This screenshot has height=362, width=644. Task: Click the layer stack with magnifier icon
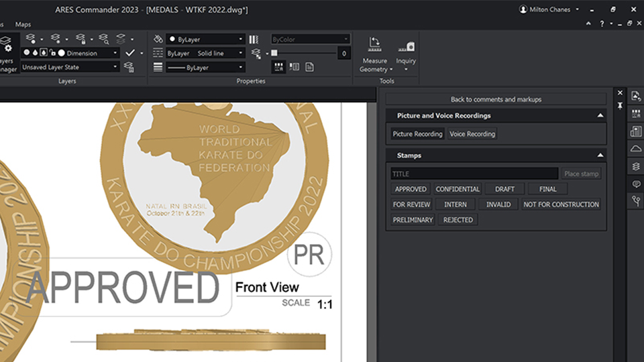coord(104,39)
